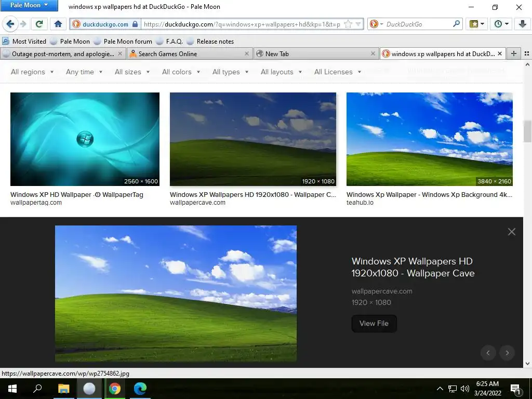Launch Microsoft Edge from taskbar
The image size is (532, 399).
pyautogui.click(x=140, y=389)
